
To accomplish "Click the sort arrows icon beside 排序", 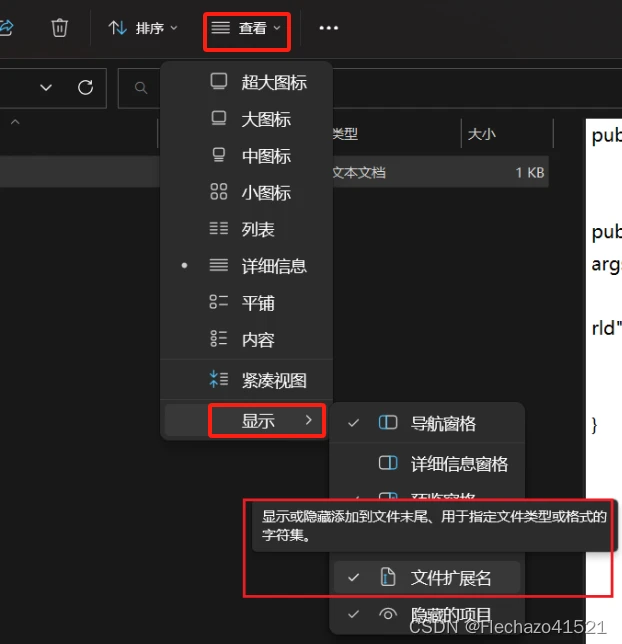I will pyautogui.click(x=117, y=28).
